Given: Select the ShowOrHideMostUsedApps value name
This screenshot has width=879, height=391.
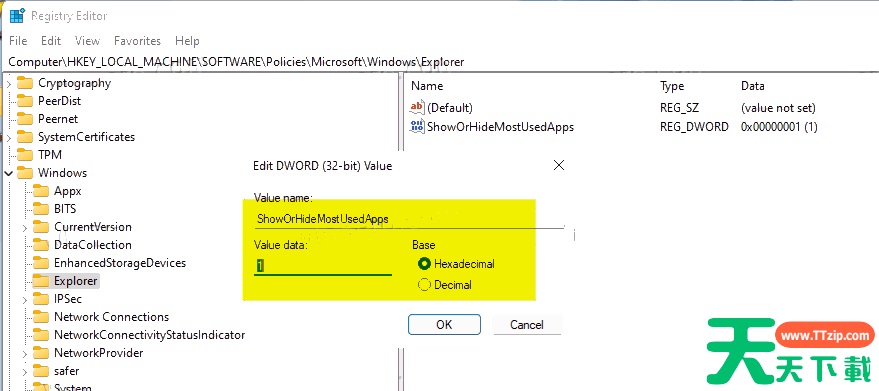Looking at the screenshot, I should [x=501, y=127].
